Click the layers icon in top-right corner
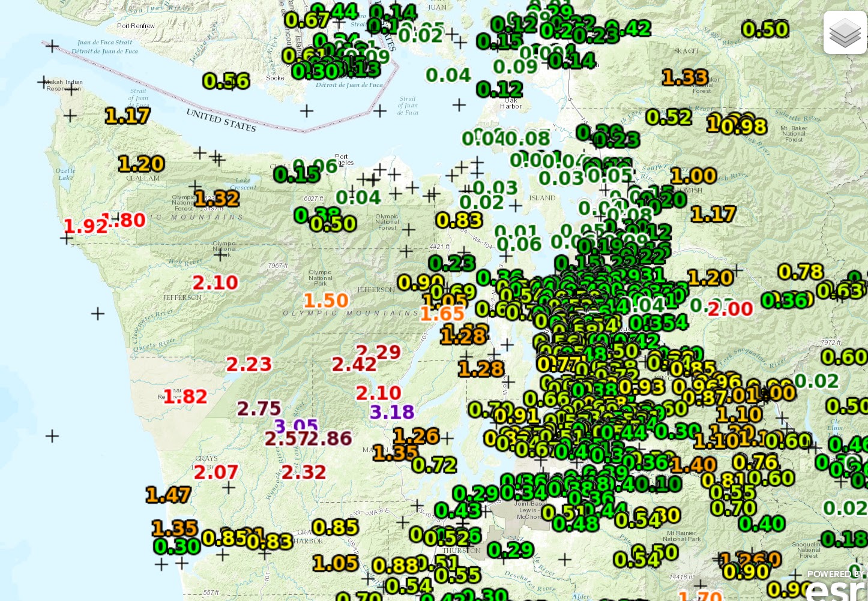 pyautogui.click(x=845, y=32)
